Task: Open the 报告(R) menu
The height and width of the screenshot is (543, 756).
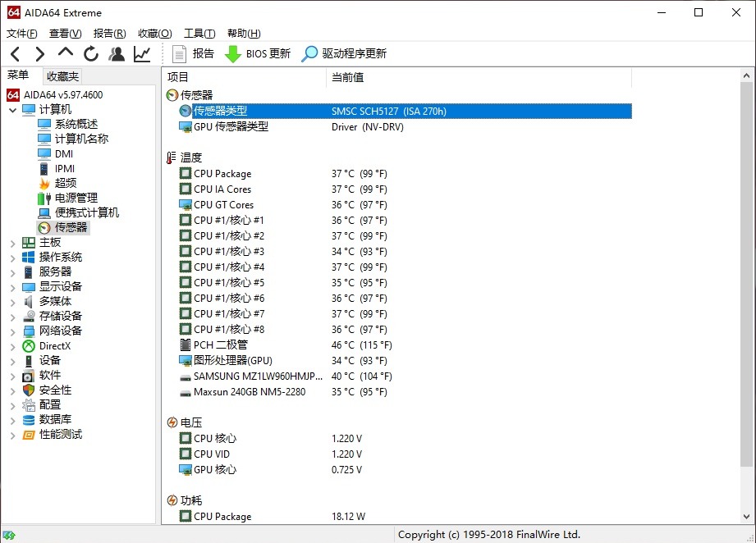Action: tap(109, 34)
